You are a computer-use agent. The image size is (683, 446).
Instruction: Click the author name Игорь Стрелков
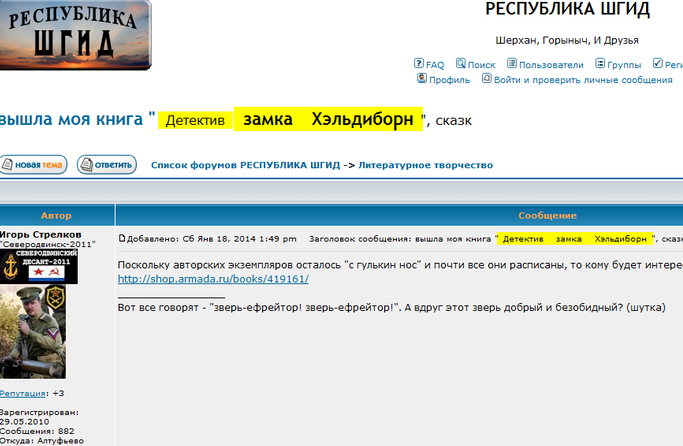coord(40,234)
